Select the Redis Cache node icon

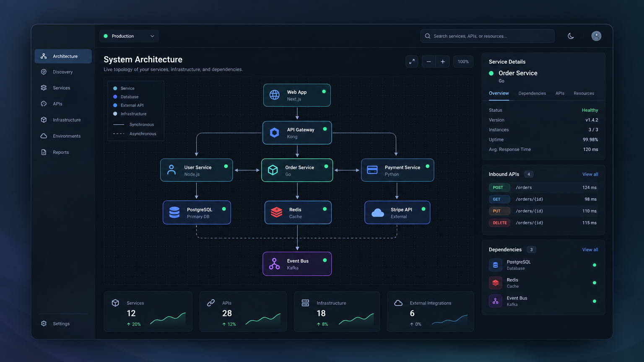click(276, 212)
